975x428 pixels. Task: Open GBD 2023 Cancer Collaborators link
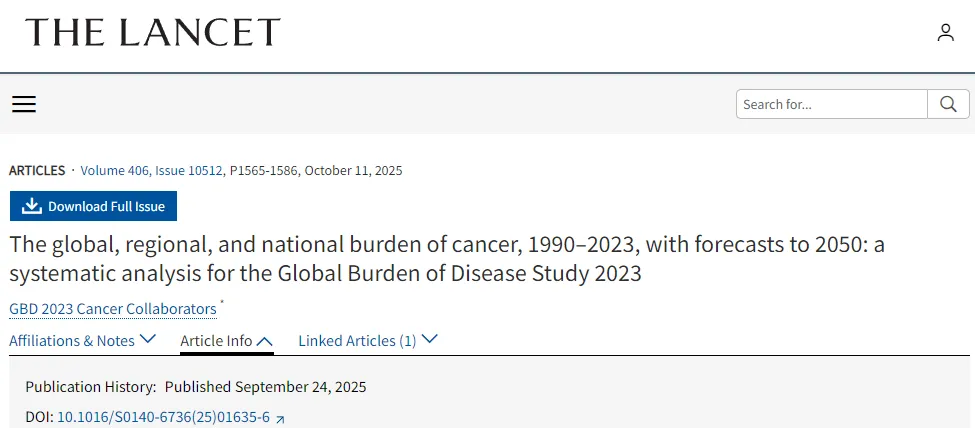tap(112, 309)
